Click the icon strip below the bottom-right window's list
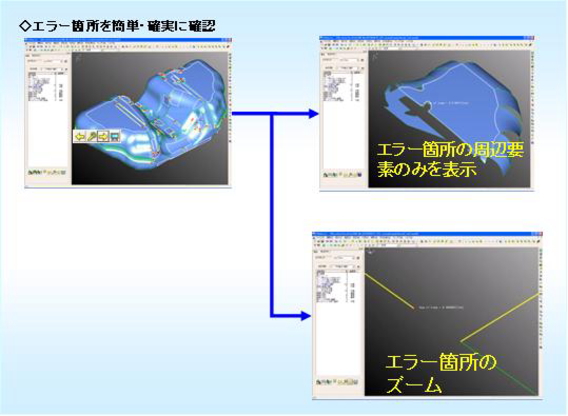The width and height of the screenshot is (568, 416). (337, 382)
